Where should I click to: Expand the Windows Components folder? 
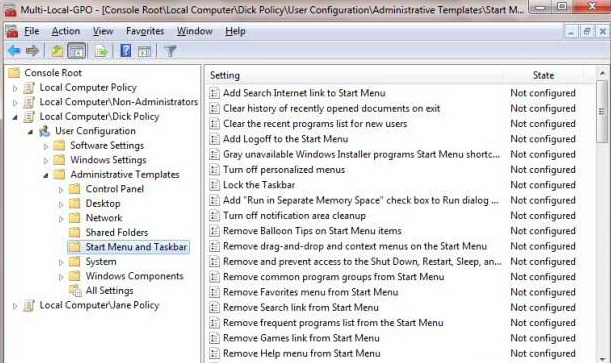(61, 277)
